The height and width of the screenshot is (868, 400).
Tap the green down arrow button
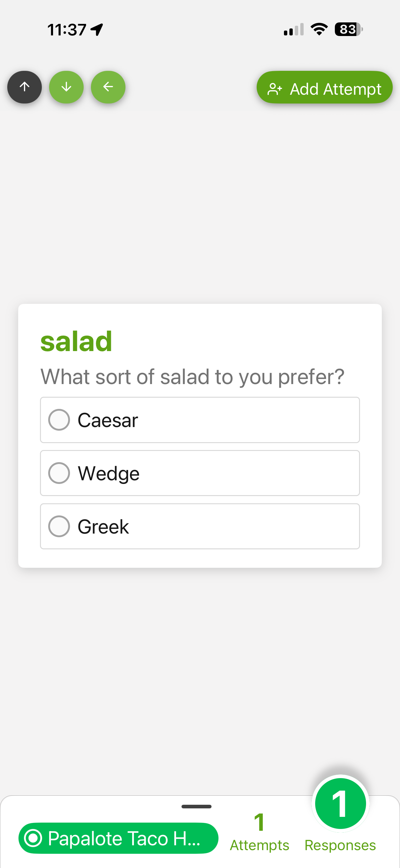66,87
